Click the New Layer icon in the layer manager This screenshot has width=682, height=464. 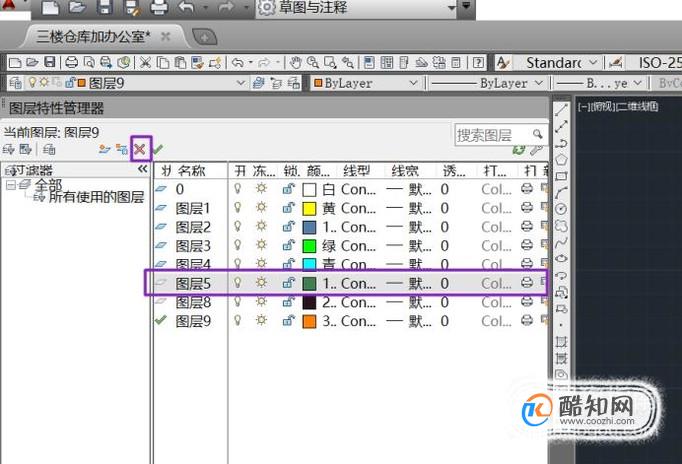104,149
